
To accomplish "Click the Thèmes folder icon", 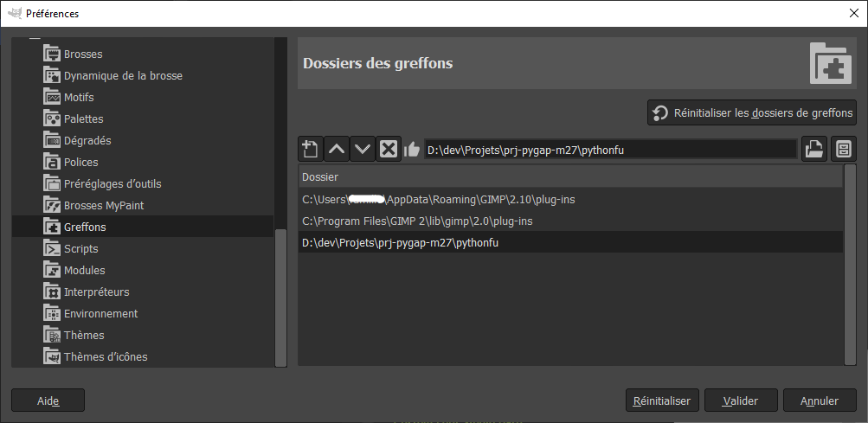I will click(52, 335).
